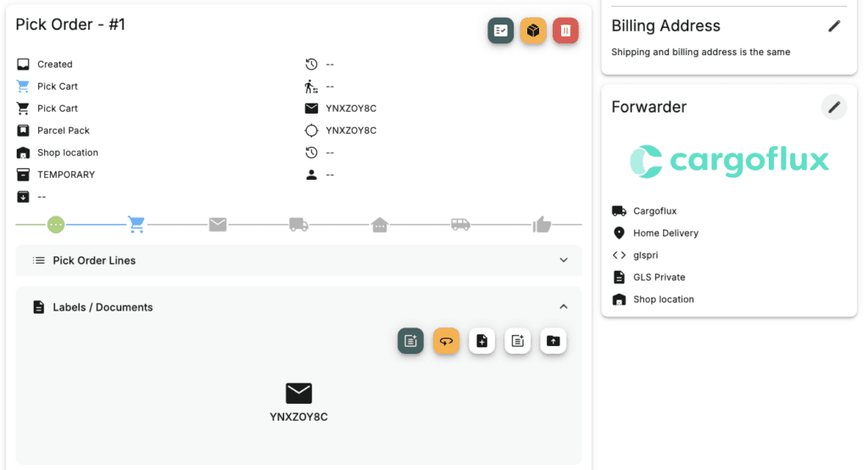
Task: Click the add file plus icon button
Action: pos(481,341)
